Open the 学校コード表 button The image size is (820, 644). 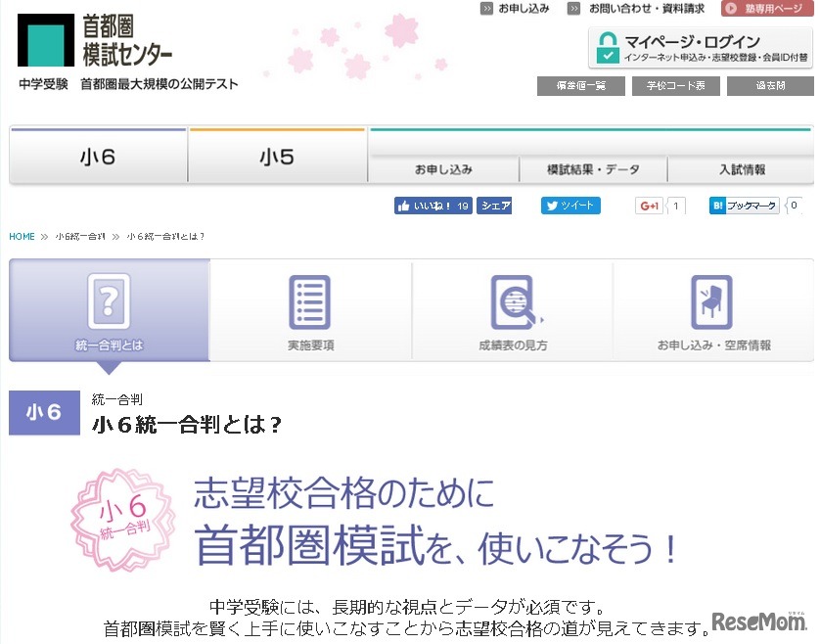(675, 86)
